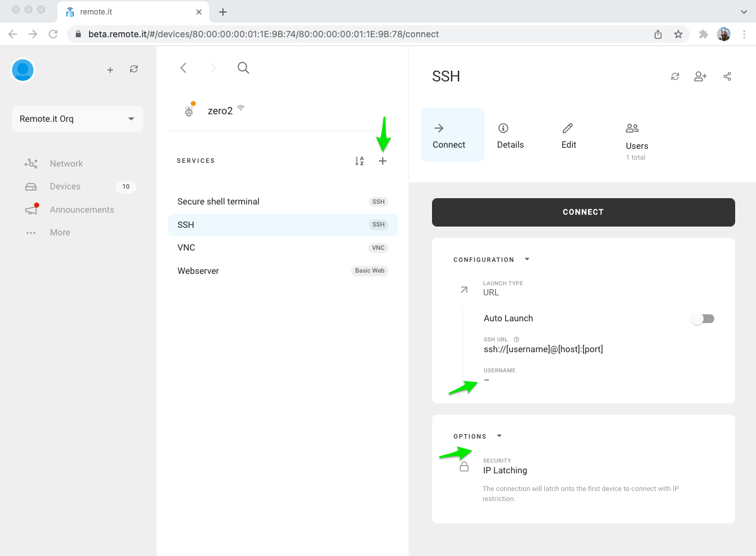Click the remote.it blue circle logo
This screenshot has height=556, width=756.
(x=23, y=70)
